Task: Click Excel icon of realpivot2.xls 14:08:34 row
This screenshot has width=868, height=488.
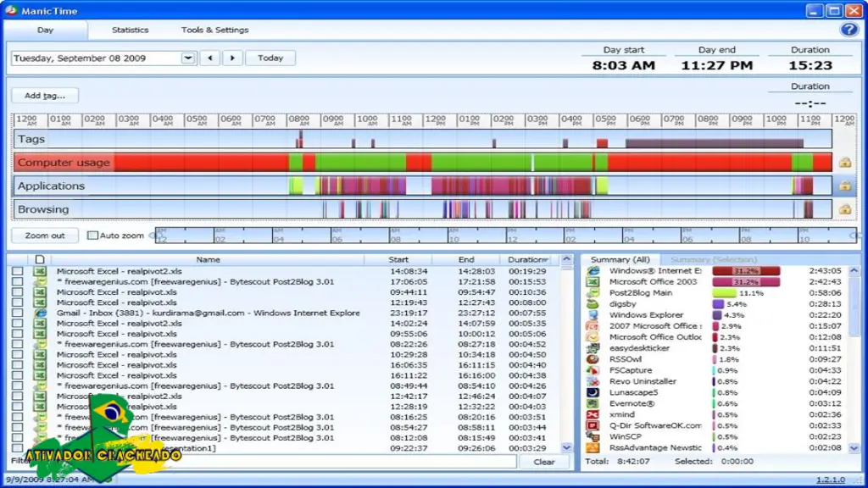Action: (40, 271)
